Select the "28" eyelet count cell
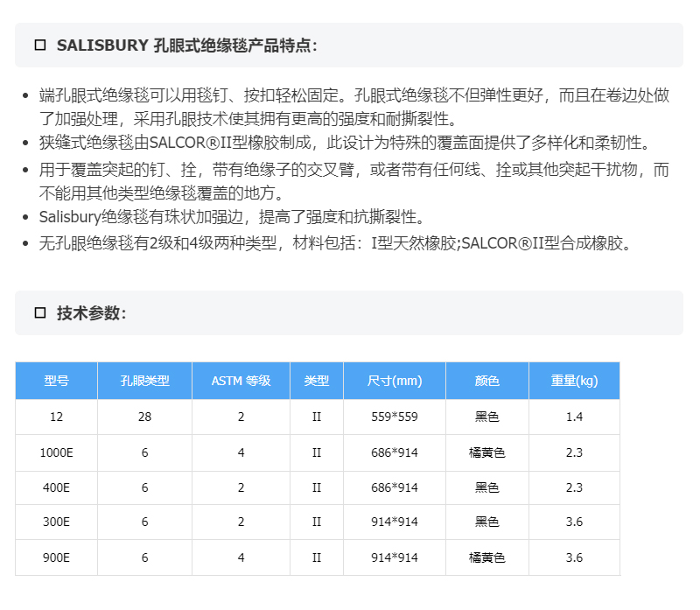The height and width of the screenshot is (610, 700). coord(144,417)
